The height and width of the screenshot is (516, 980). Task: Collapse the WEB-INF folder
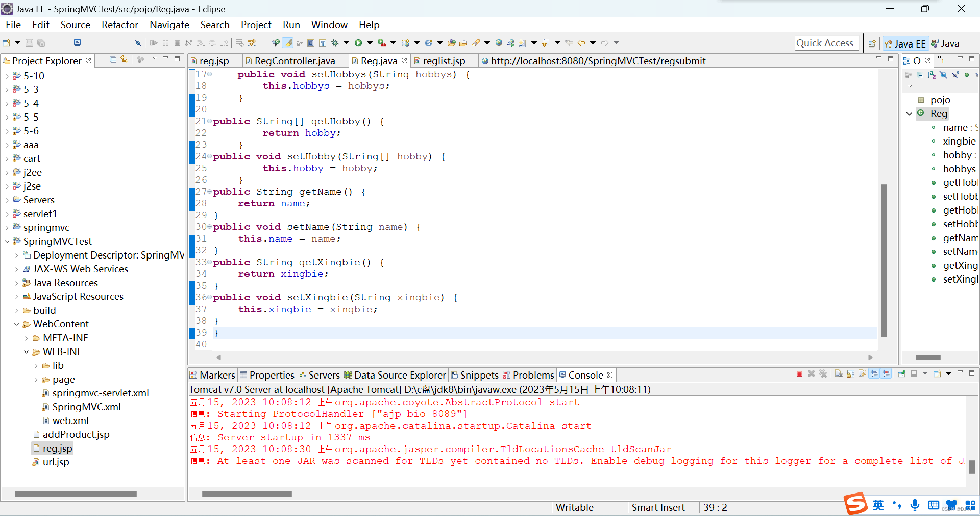tap(26, 352)
